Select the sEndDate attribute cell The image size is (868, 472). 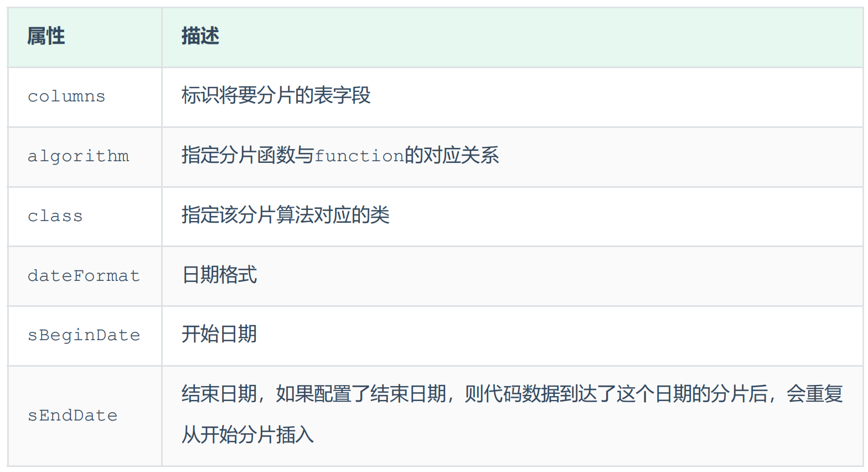pyautogui.click(x=73, y=415)
